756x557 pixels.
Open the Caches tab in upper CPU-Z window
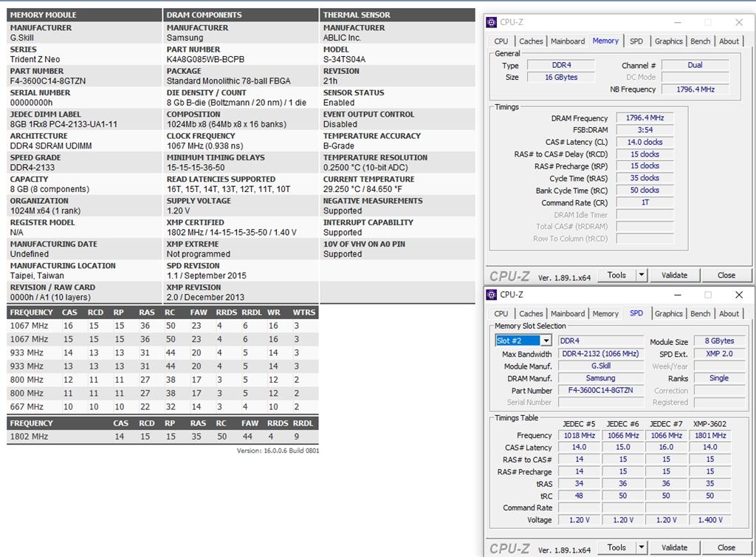(531, 41)
